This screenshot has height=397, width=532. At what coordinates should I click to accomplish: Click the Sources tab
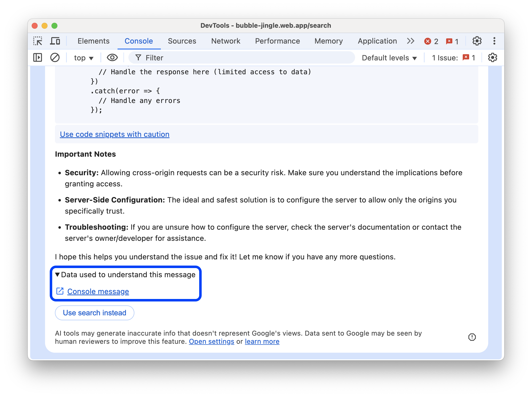tap(182, 41)
